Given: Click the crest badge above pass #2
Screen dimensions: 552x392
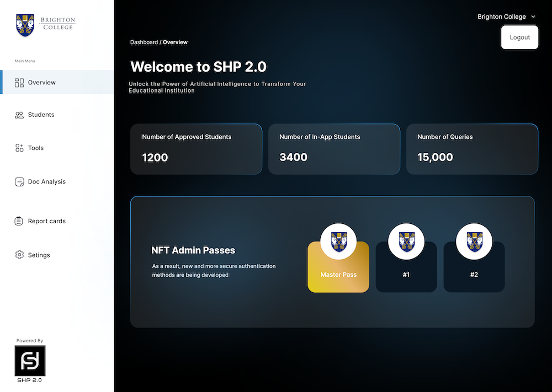Looking at the screenshot, I should coord(474,241).
